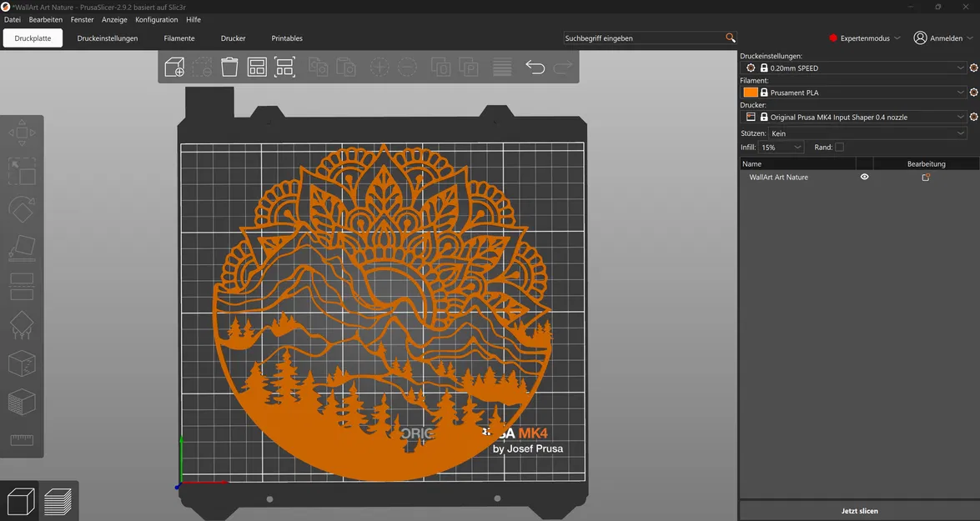980x521 pixels.
Task: Switch to the Printables tab
Action: pyautogui.click(x=287, y=38)
